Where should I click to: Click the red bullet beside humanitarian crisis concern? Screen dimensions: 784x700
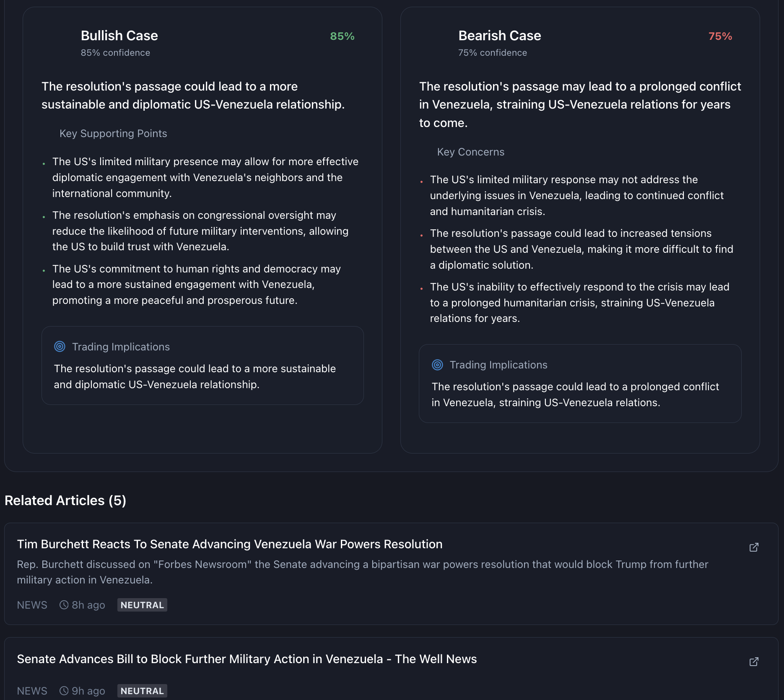[x=421, y=181]
